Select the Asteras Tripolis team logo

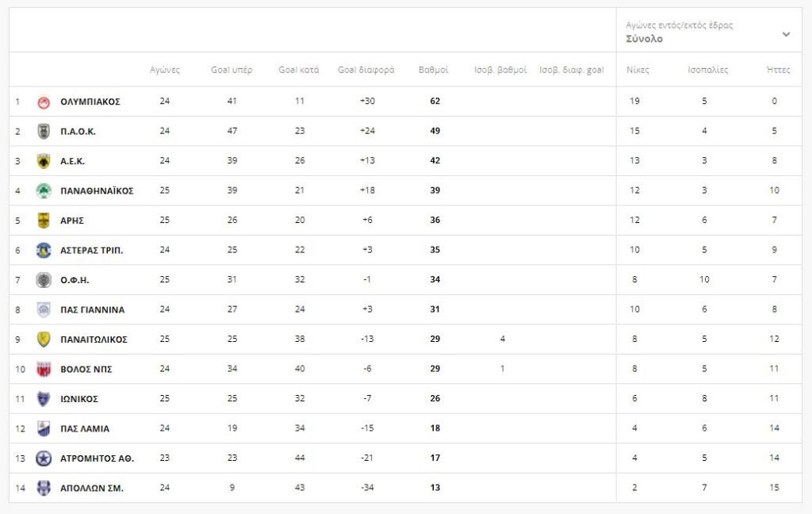pos(44,251)
